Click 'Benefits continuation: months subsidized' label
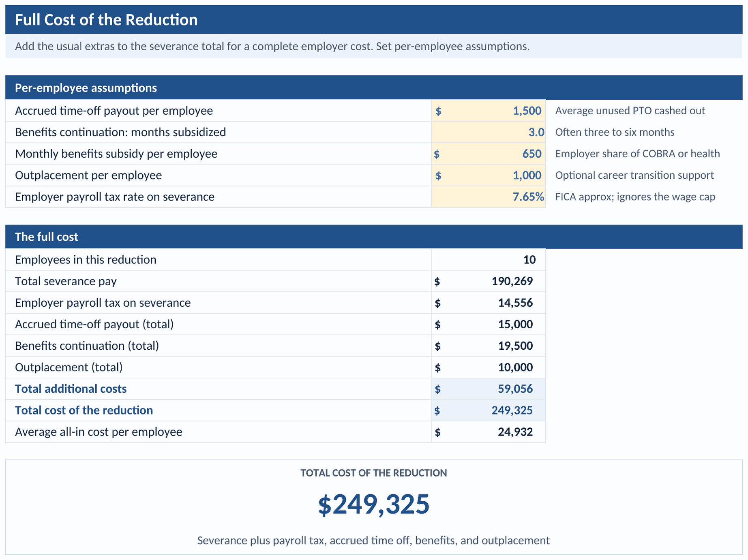Screen dimensions: 748x560 point(120,132)
